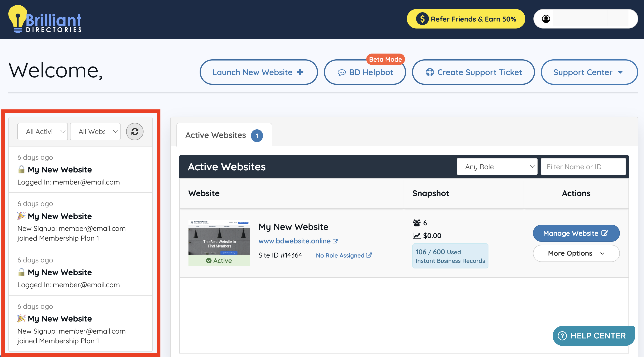Click external link icon beside www.bdwebsite.online
This screenshot has width=644, height=357.
coord(335,241)
